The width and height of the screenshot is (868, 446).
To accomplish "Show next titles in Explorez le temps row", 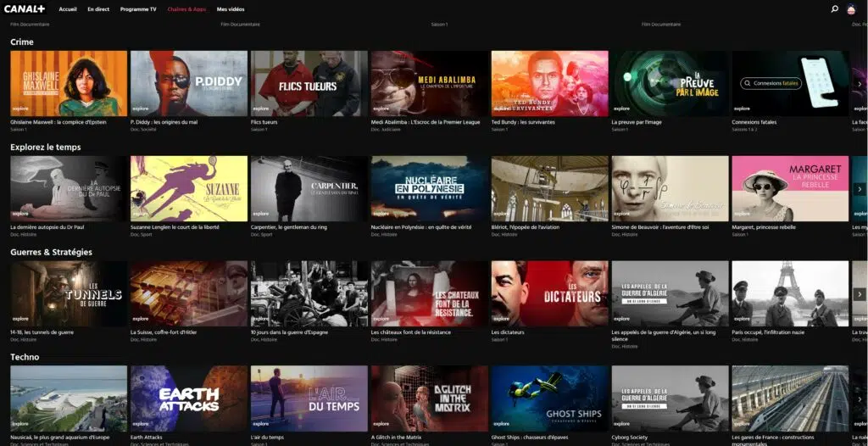I will tap(860, 189).
